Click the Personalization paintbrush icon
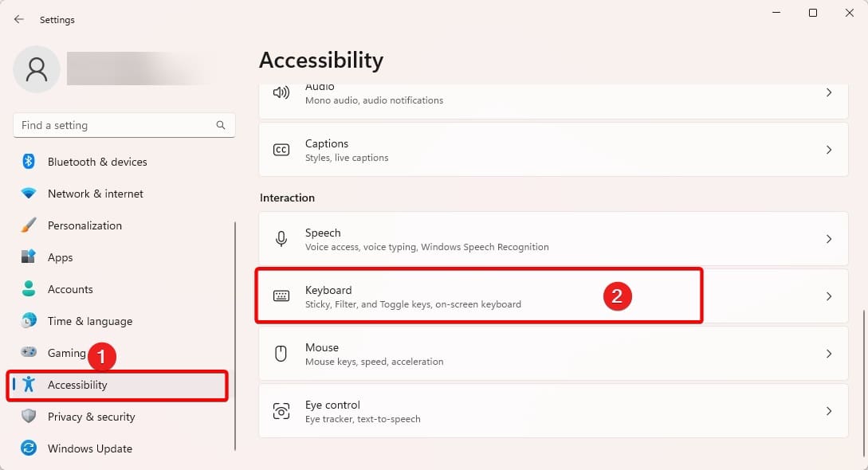Screen dimensions: 868x470 coord(29,225)
